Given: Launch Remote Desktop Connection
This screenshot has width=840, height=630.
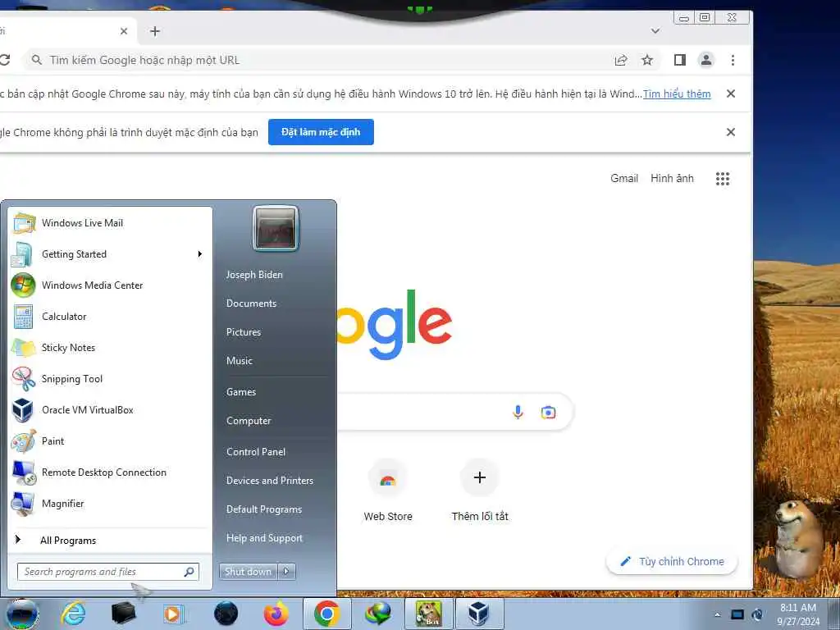Looking at the screenshot, I should [x=110, y=472].
